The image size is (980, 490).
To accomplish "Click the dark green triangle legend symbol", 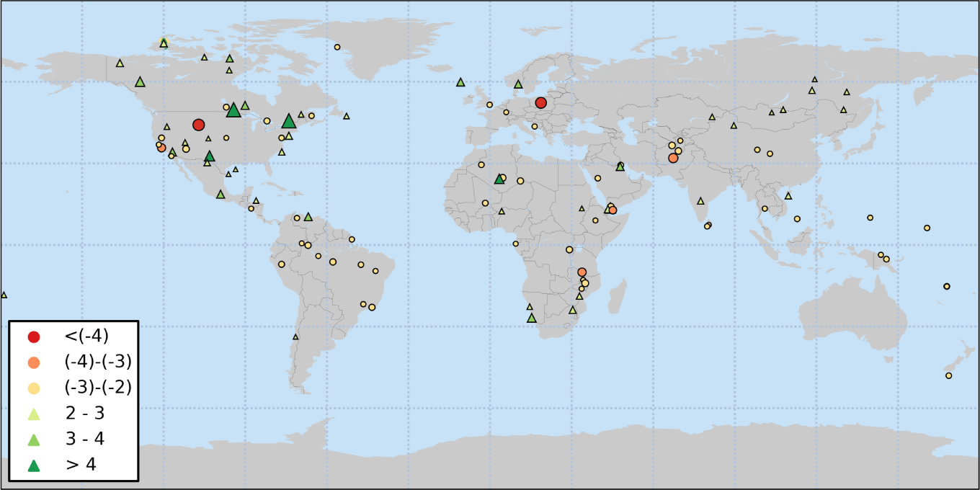I will 34,465.
